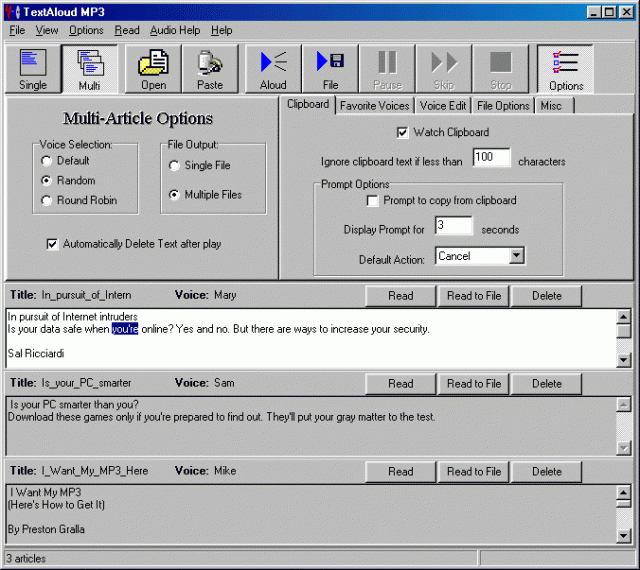Switch to the Voice Edit tab
Image resolution: width=640 pixels, height=570 pixels.
tap(443, 106)
